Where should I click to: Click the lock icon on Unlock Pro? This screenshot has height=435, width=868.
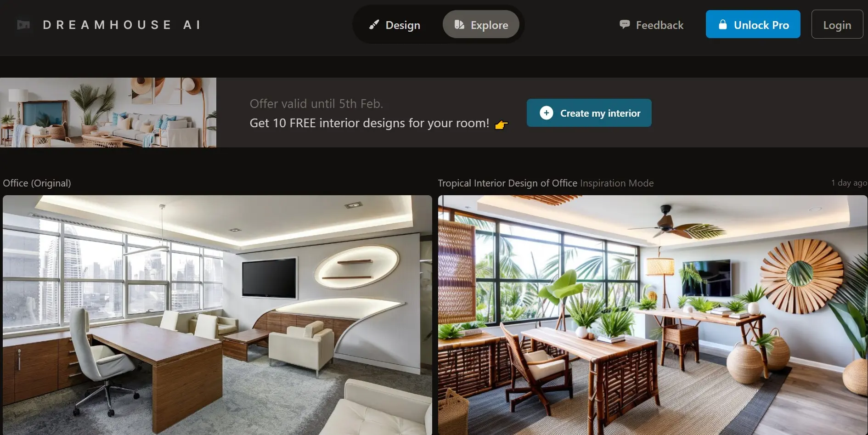pyautogui.click(x=723, y=24)
